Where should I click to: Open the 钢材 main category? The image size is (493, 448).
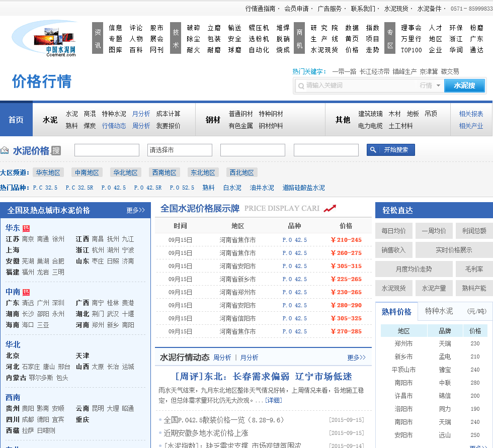coord(213,120)
